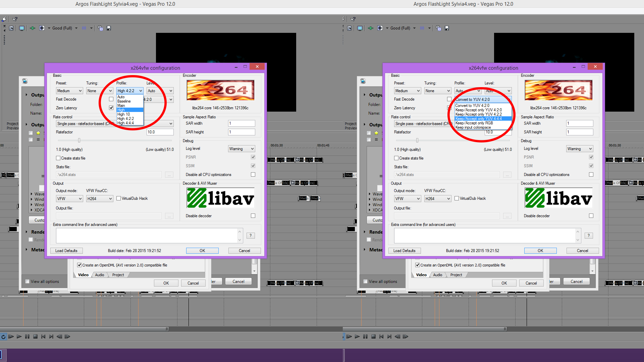This screenshot has width=644, height=362.
Task: Click OK in left x264vfw configuration dialog
Action: tap(202, 251)
